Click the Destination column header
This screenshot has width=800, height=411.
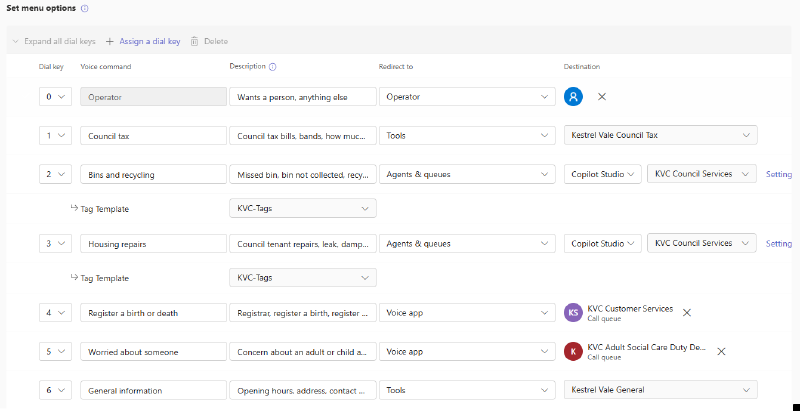tap(582, 67)
